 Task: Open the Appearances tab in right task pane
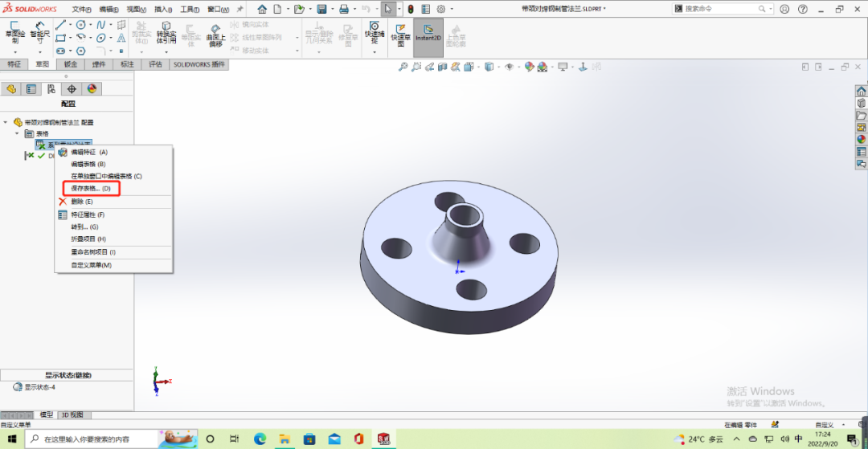(x=861, y=139)
